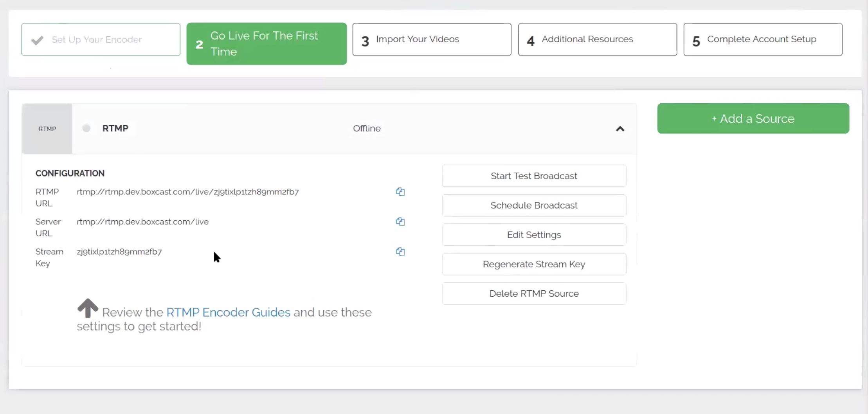The width and height of the screenshot is (868, 414).
Task: Click Start Test Broadcast
Action: coord(534,176)
